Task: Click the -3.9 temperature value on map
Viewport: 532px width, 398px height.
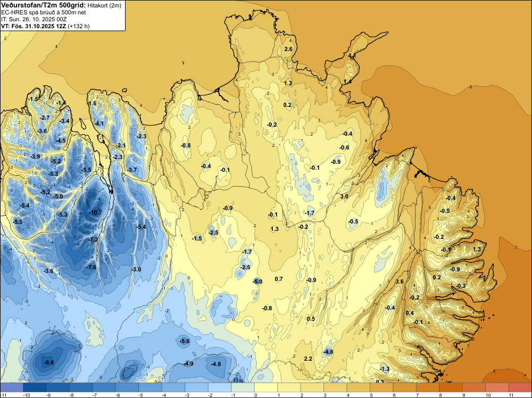Action: (x=35, y=156)
